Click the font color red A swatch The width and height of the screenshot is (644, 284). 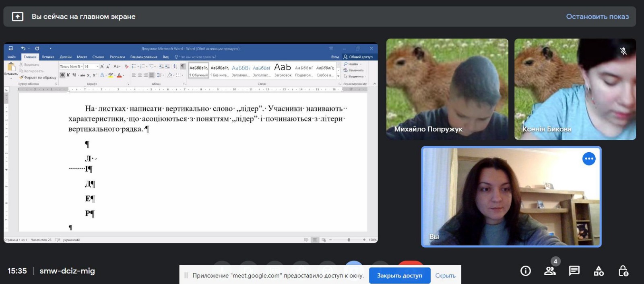119,75
